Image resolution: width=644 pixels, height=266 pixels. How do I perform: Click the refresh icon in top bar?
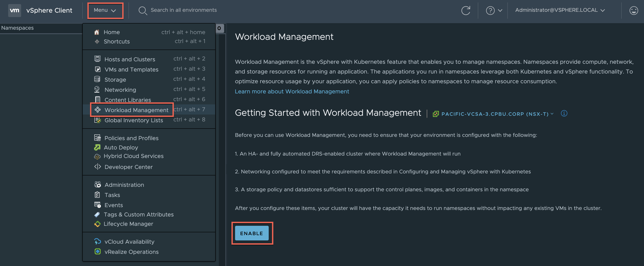(x=465, y=10)
